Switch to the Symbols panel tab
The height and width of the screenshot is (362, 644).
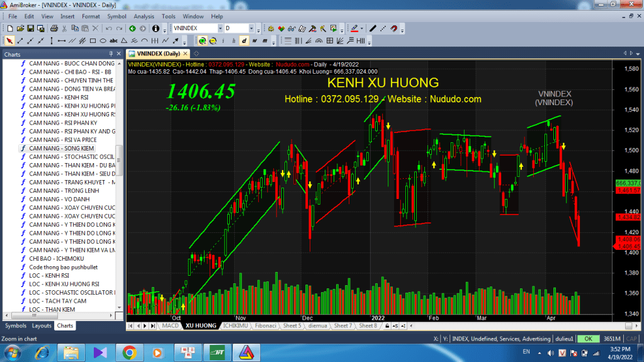click(x=16, y=326)
